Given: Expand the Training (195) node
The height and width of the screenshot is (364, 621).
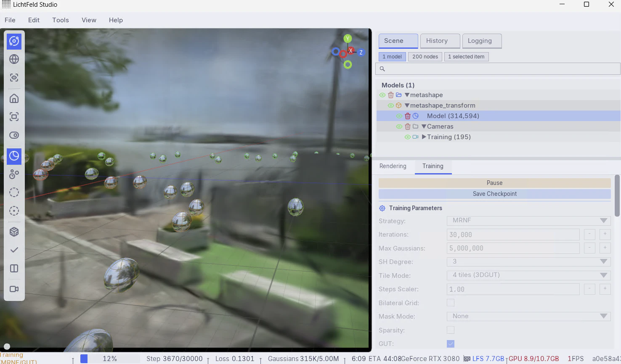Looking at the screenshot, I should (x=424, y=137).
